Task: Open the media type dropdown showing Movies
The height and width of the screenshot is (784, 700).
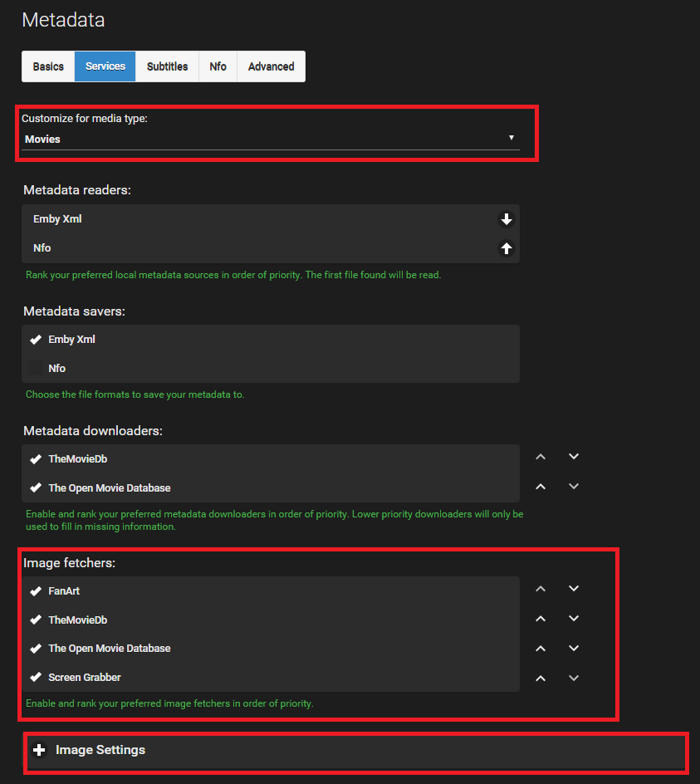Action: (x=271, y=139)
